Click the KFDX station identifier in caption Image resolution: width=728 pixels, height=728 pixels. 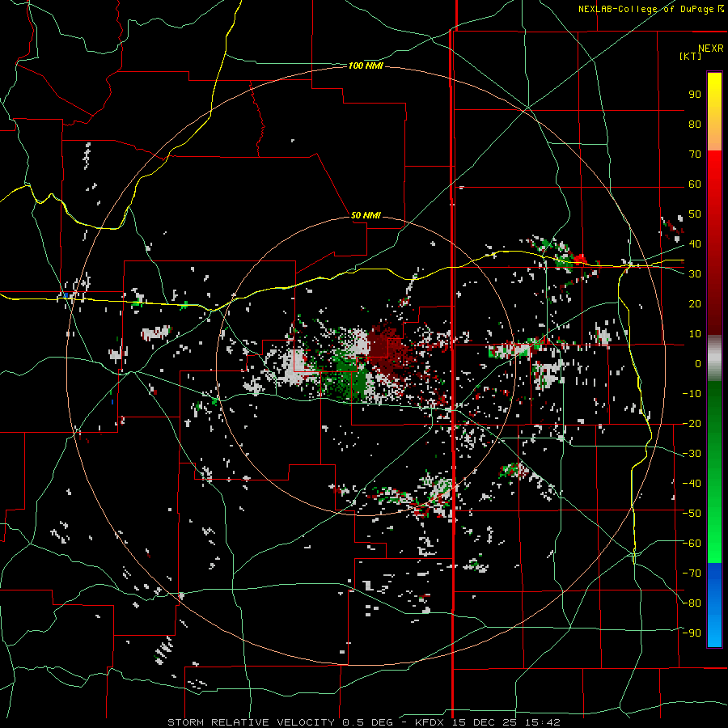429,722
